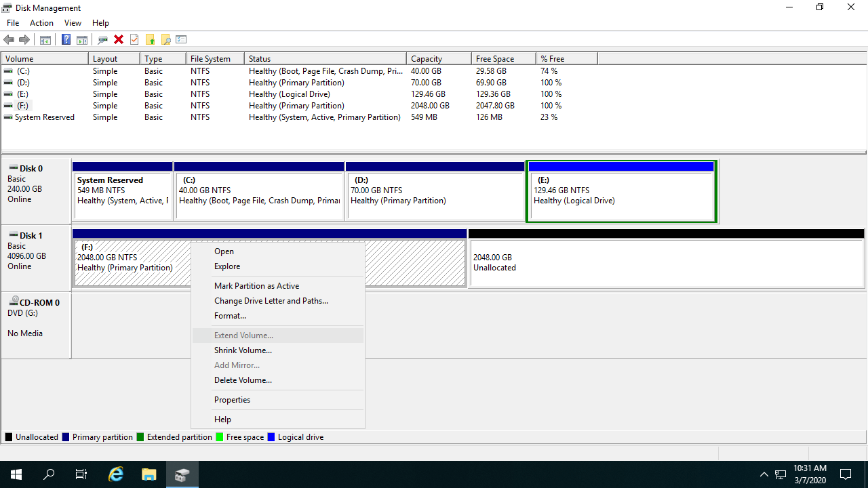
Task: Select Mark Partition as Active
Action: 256,286
